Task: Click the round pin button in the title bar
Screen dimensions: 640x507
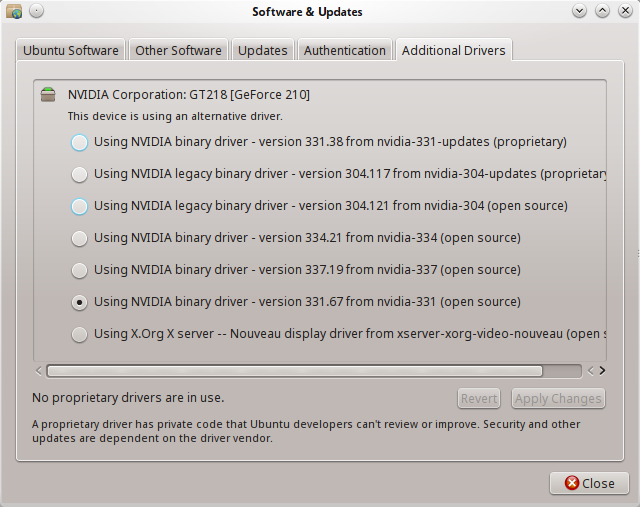Action: 37,11
